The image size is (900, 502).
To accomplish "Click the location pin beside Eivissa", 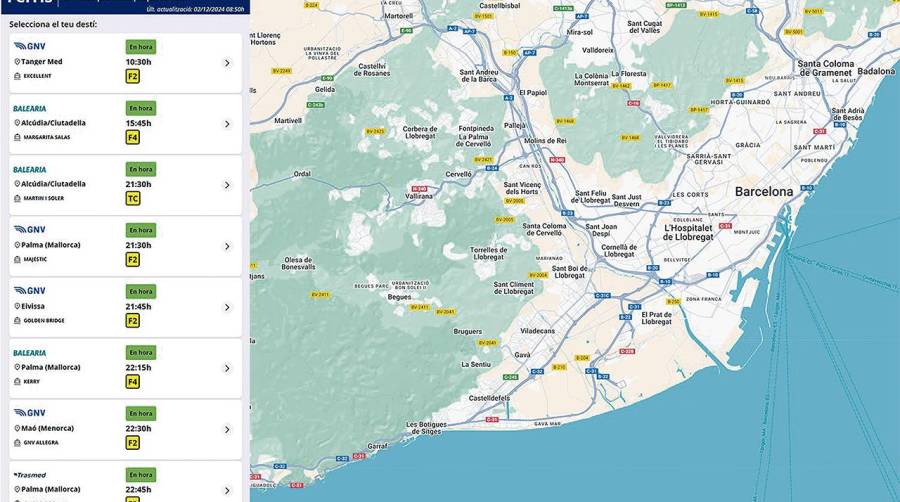I will click(x=17, y=307).
